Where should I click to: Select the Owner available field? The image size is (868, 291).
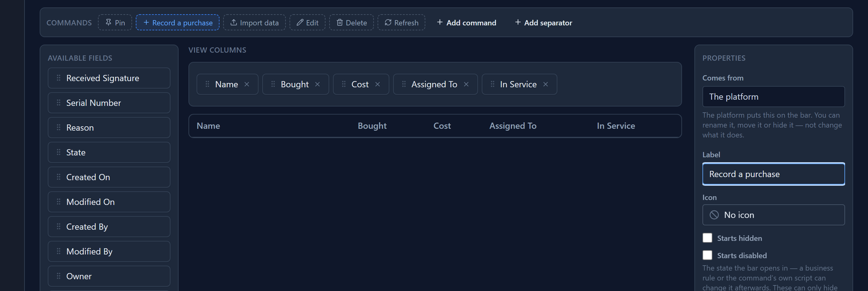109,276
